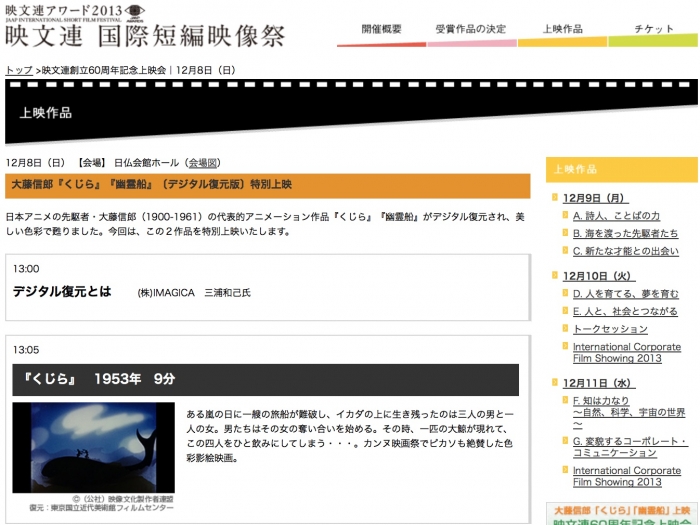Screen dimensions: 700x525
Task: Click the 13:00 time label
Action: [x=26, y=269]
